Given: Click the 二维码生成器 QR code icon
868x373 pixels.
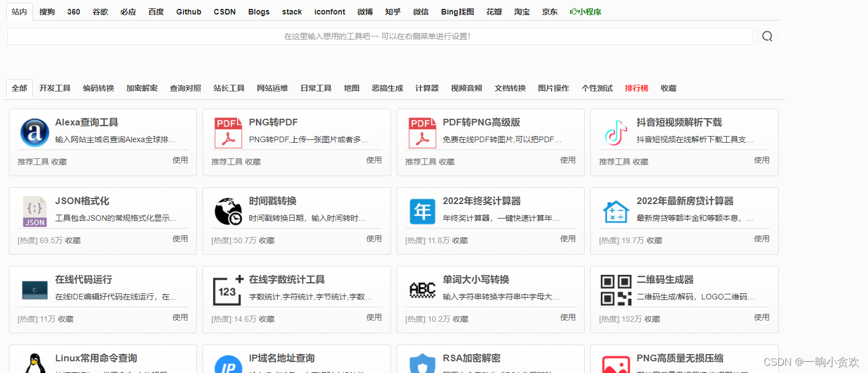Looking at the screenshot, I should [x=616, y=290].
